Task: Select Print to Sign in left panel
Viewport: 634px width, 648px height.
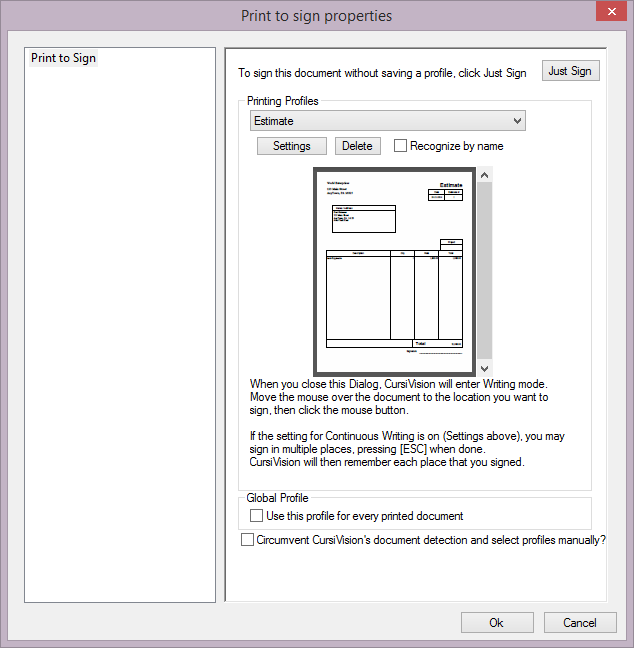Action: coord(64,58)
